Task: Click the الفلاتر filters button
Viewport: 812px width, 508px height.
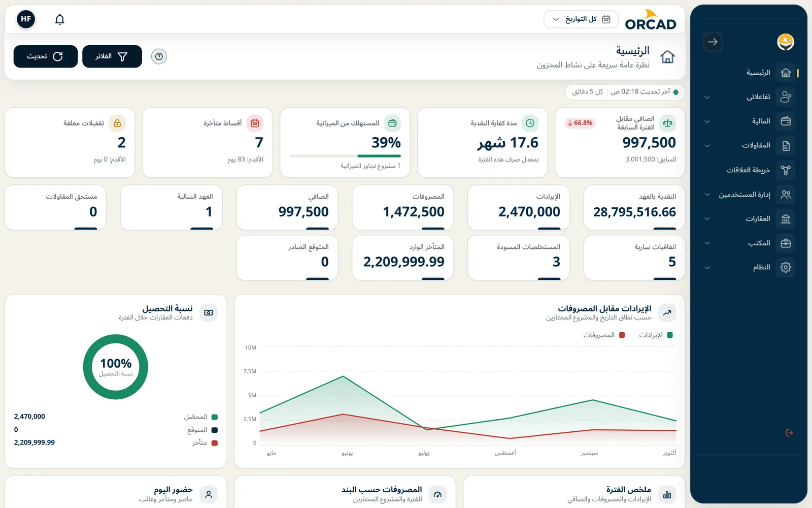Action: click(112, 56)
